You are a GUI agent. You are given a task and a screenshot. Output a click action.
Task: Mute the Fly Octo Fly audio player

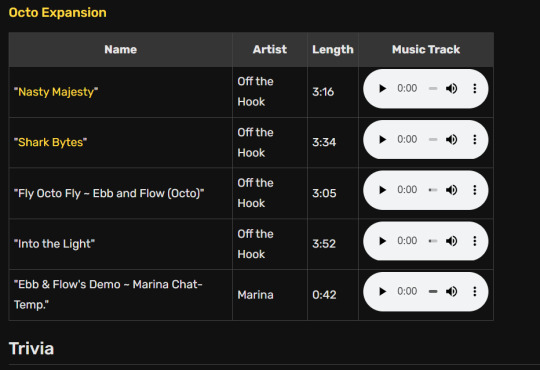451,190
